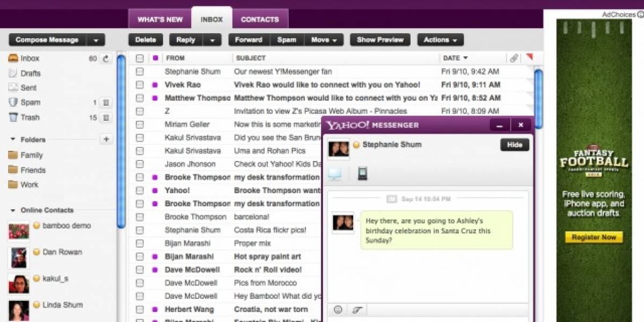The width and height of the screenshot is (644, 322).
Task: Sort by the DATE column arrow
Action: 465,58
